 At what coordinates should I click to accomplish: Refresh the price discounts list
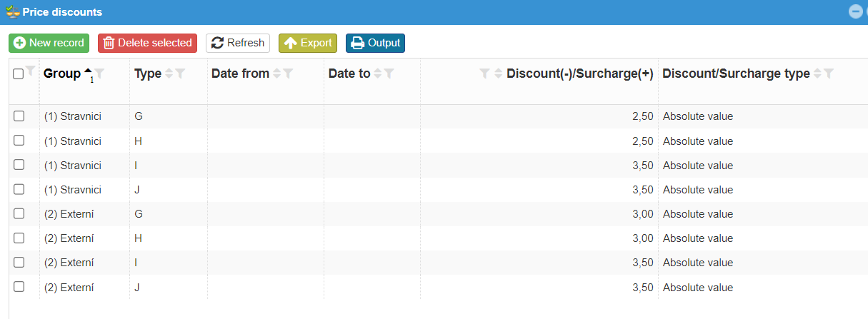coord(238,43)
